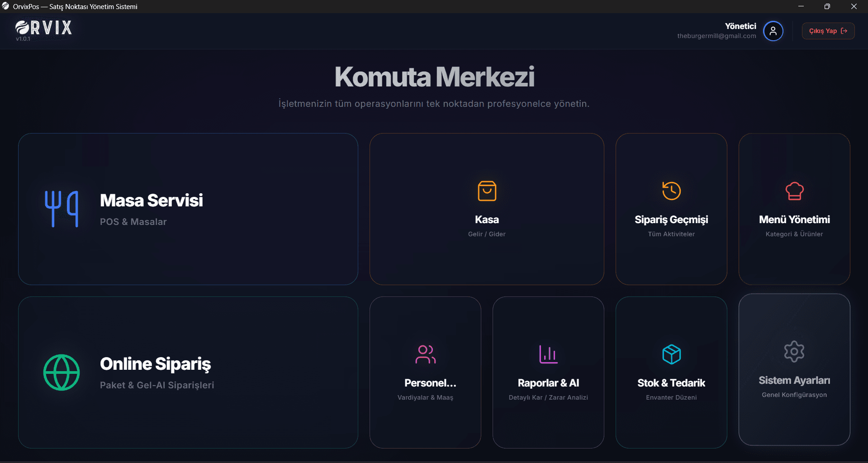The image size is (868, 463).
Task: Open the Masa Servisi title text
Action: [x=152, y=200]
